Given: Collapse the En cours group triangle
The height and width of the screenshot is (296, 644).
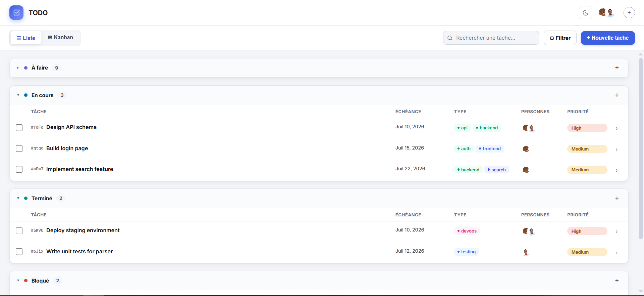Looking at the screenshot, I should pyautogui.click(x=18, y=95).
